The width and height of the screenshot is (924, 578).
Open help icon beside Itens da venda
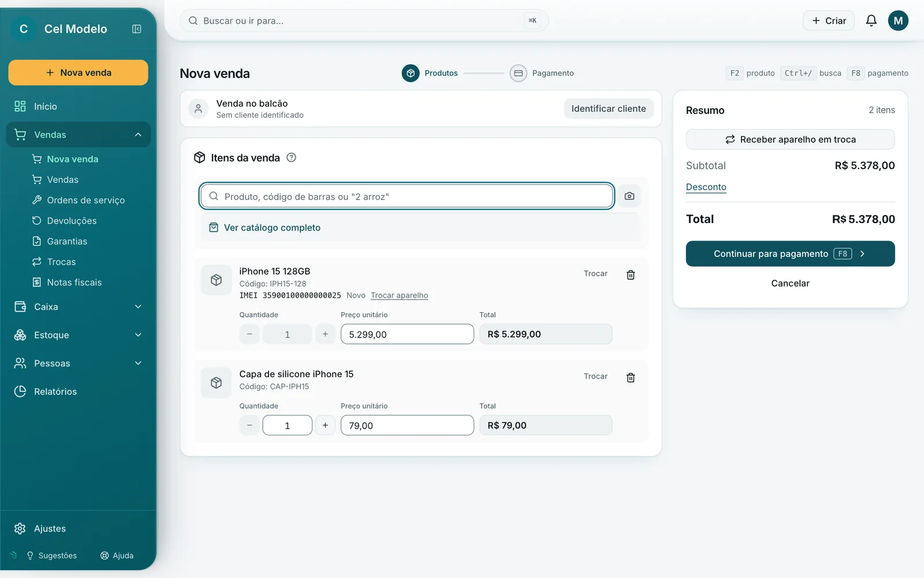(x=292, y=157)
